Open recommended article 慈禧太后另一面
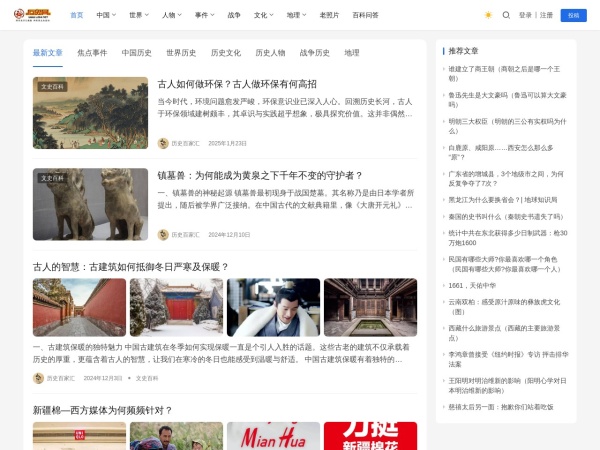This screenshot has width=600, height=450. 501,407
